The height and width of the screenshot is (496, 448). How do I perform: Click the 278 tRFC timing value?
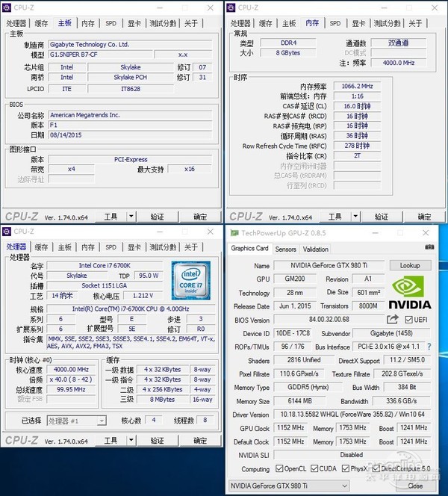(357, 146)
